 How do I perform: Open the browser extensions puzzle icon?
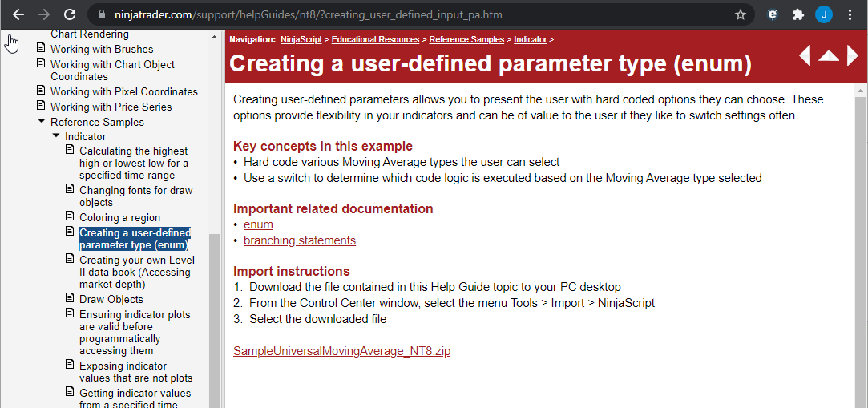point(797,14)
